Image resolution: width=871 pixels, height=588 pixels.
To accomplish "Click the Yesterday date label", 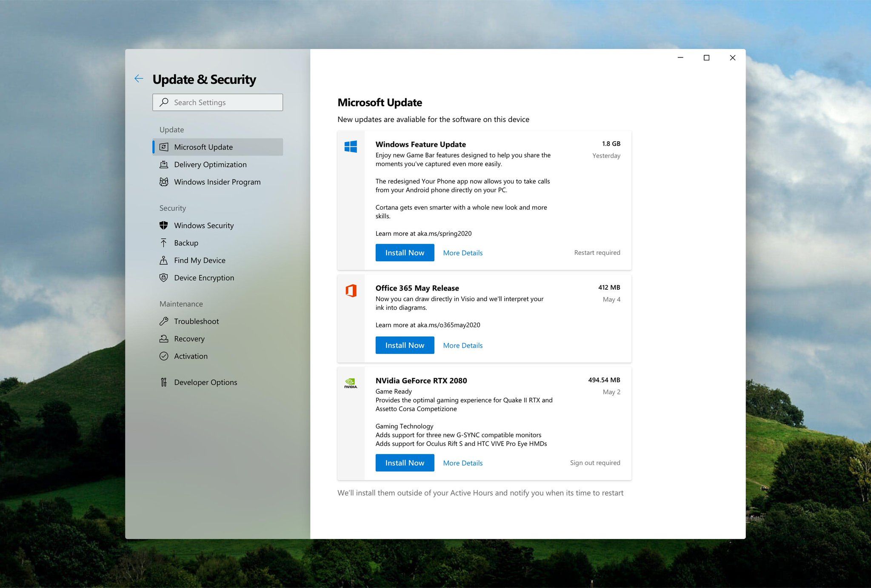I will click(x=606, y=155).
